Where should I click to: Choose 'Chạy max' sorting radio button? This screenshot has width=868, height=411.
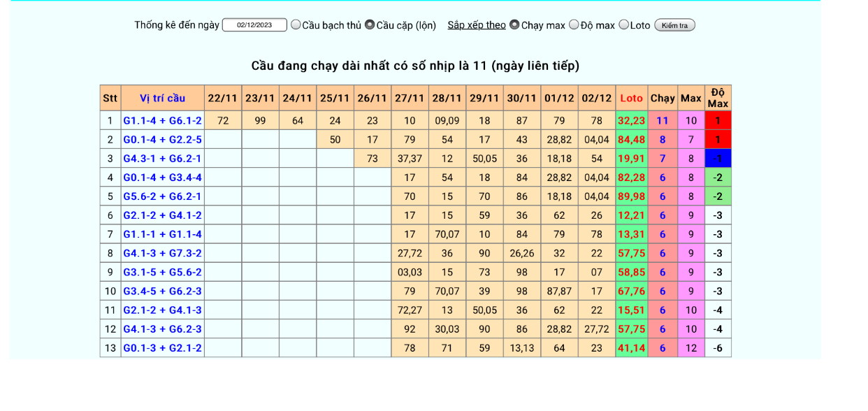tap(514, 25)
